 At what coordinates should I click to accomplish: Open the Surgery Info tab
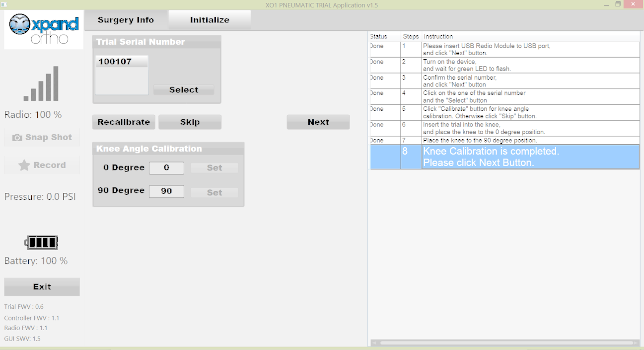126,20
